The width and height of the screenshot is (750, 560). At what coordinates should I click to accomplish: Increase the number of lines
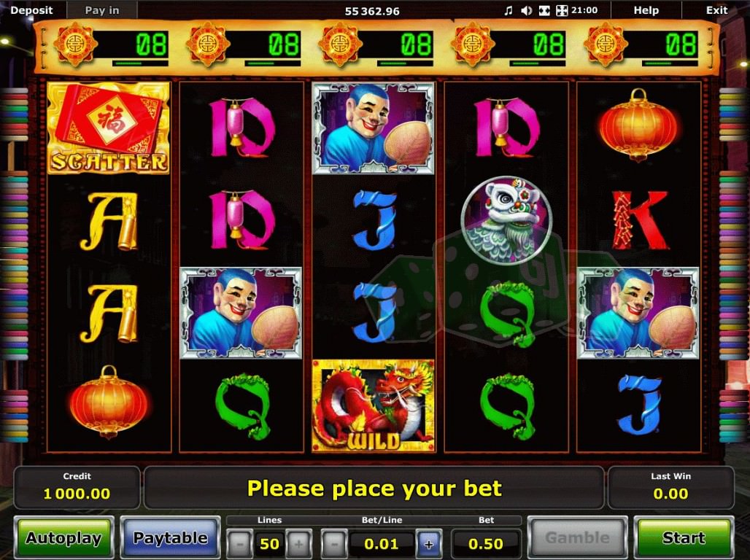[x=298, y=544]
